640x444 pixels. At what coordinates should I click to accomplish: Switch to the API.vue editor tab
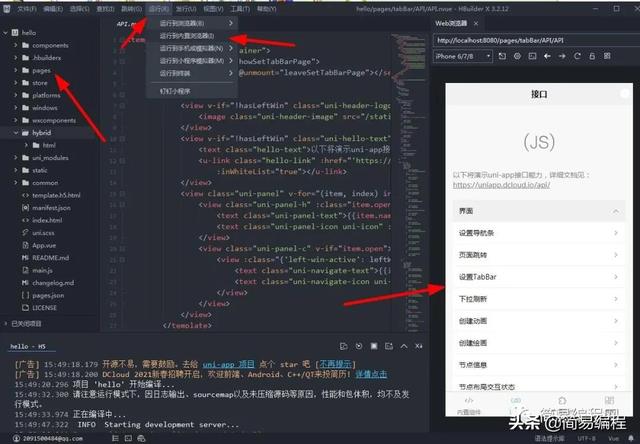click(126, 24)
